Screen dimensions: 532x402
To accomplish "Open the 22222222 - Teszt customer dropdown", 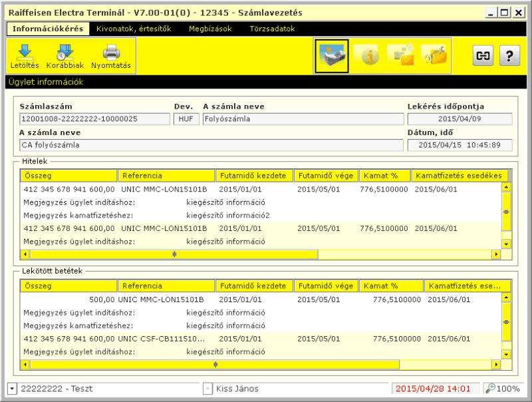I will [x=12, y=389].
